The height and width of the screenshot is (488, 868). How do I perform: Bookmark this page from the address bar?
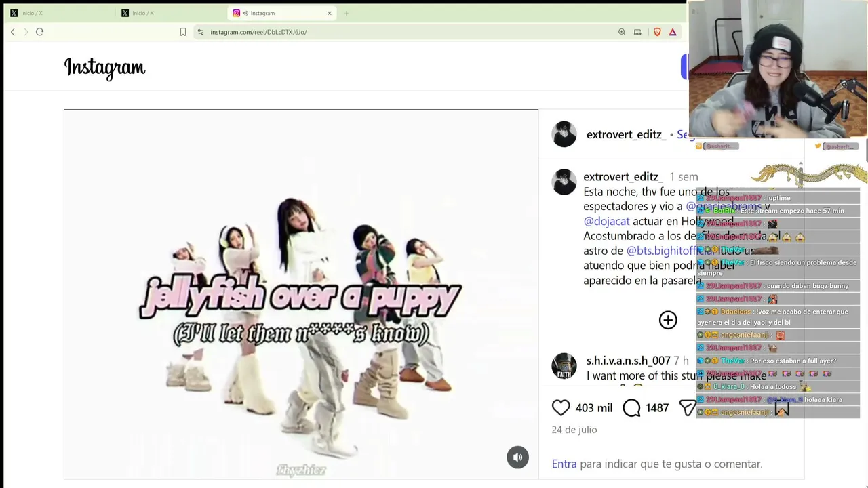(x=183, y=32)
